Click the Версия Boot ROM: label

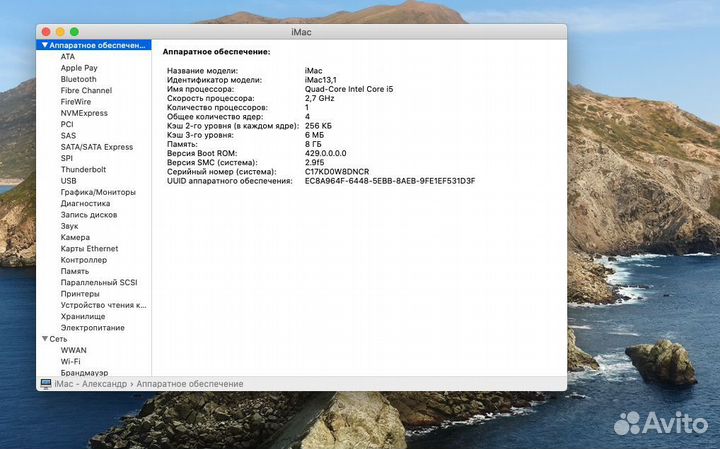click(x=202, y=153)
